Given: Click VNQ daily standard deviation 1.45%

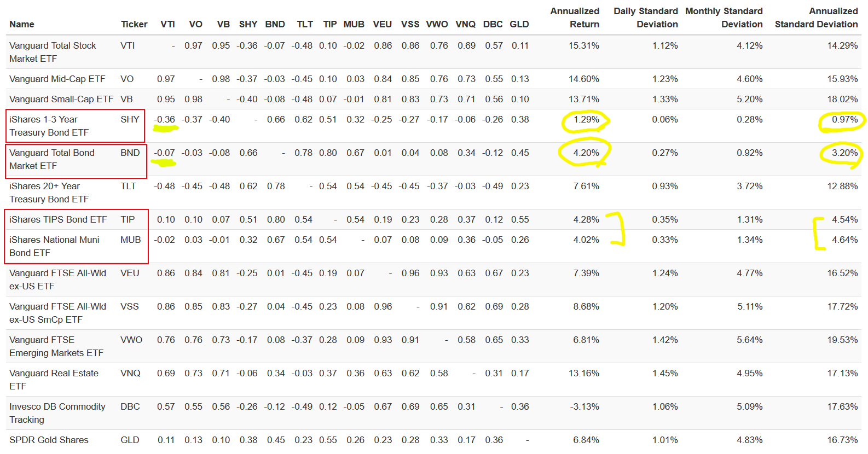Looking at the screenshot, I should pos(665,373).
